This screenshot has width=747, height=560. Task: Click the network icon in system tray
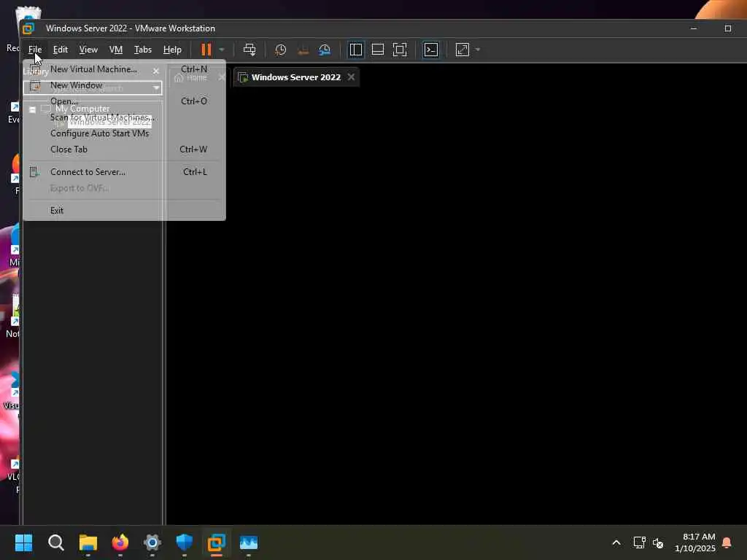click(x=639, y=542)
